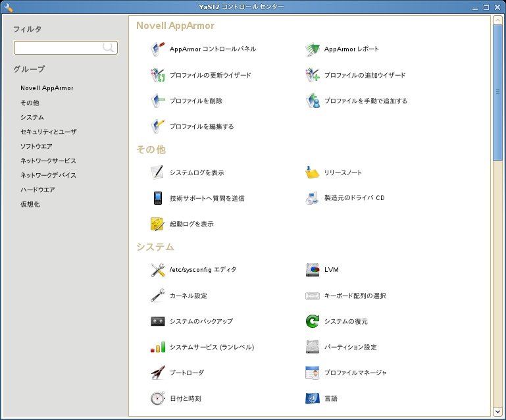Launch プロファイルの更新ウイザード icon
The image size is (506, 420).
158,75
